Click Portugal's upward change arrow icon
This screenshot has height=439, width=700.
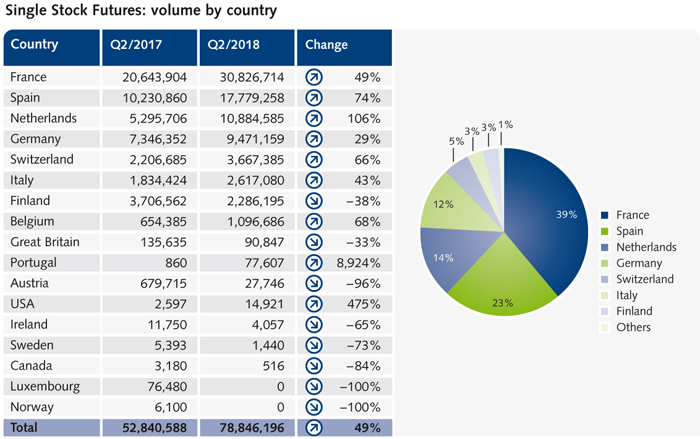(314, 263)
